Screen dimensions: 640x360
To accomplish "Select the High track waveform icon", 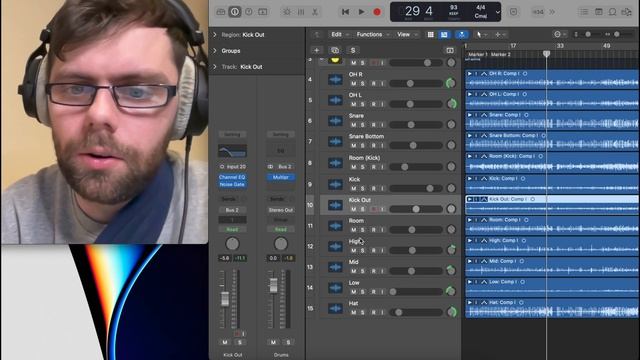I will point(335,246).
